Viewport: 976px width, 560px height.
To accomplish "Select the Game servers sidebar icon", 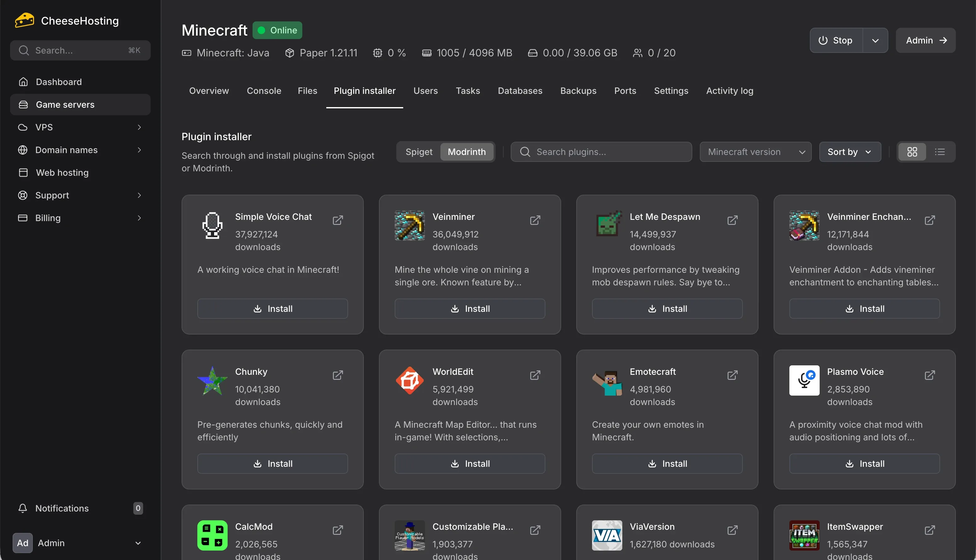I will tap(23, 104).
